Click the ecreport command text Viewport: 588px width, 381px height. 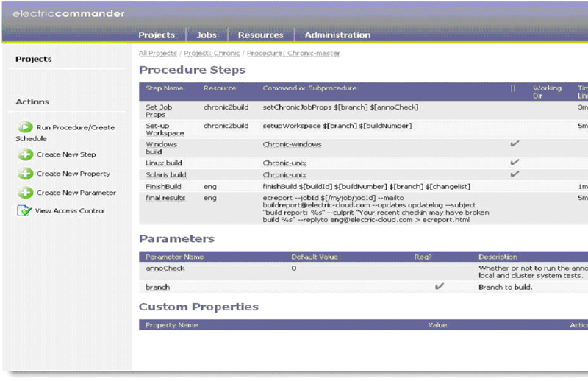point(376,209)
